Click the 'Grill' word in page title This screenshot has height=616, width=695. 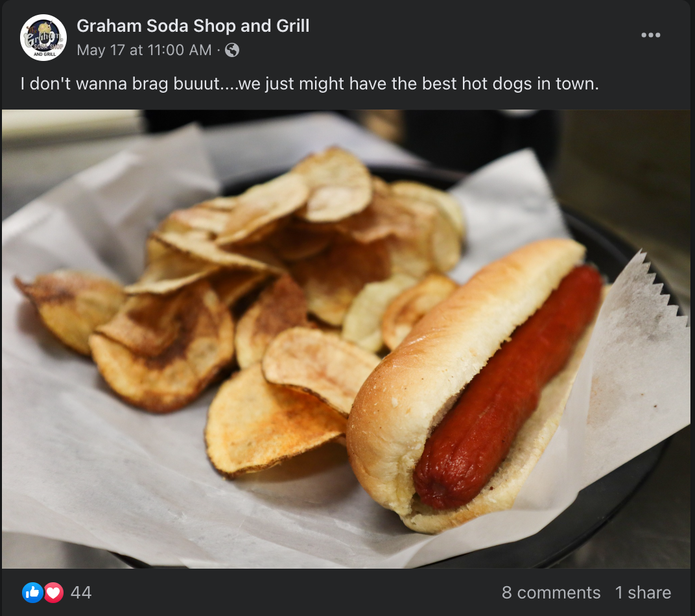coord(292,26)
